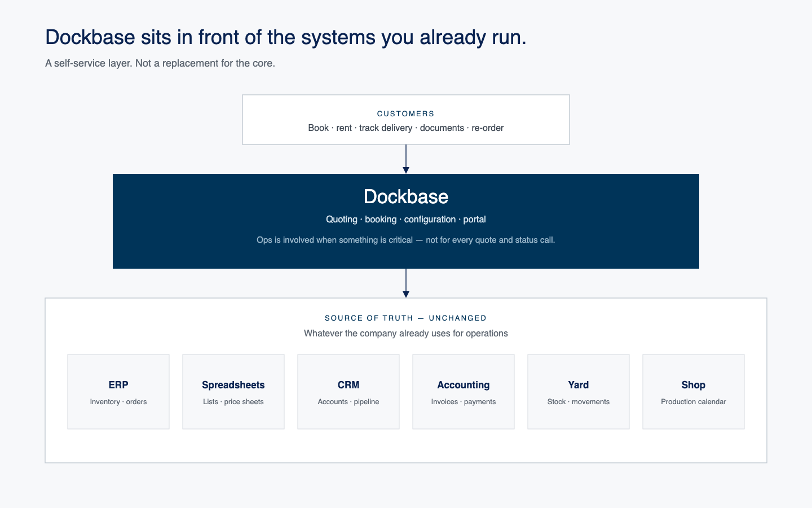Click 'Invoices · payments' caption

[464, 402]
